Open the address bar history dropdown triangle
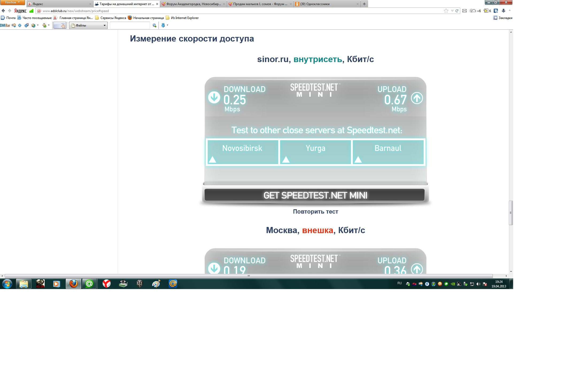The height and width of the screenshot is (368, 588). pyautogui.click(x=452, y=11)
